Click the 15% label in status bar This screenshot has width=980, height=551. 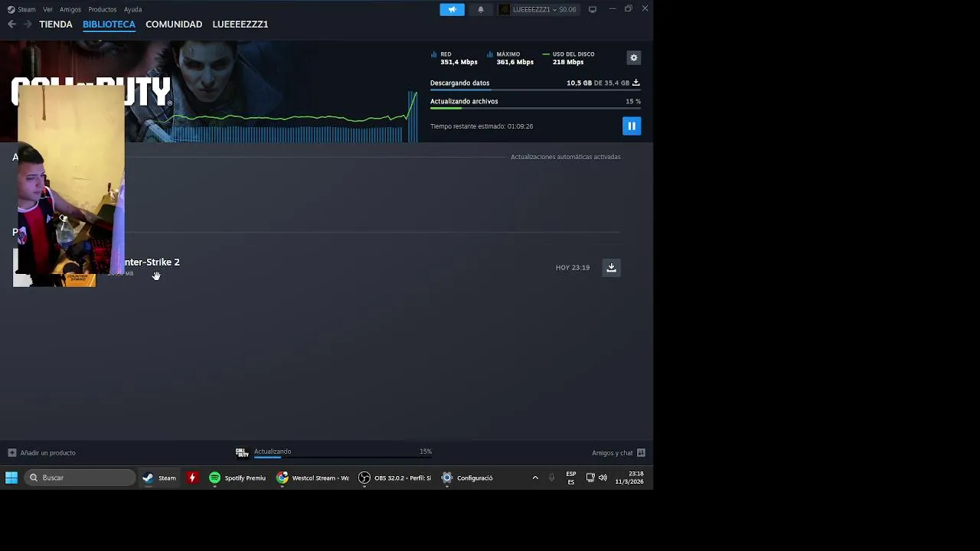[426, 452]
